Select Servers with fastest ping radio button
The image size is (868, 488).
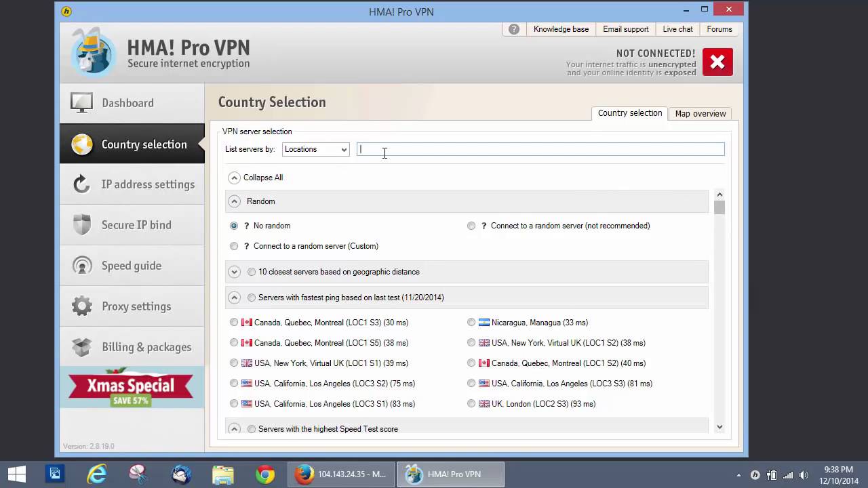click(x=252, y=298)
